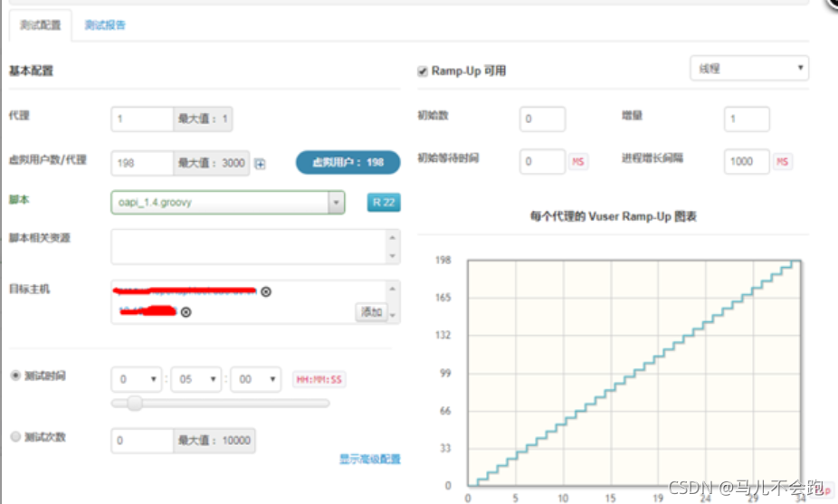Open the 显示高级配置 link
838x504 pixels.
tap(370, 459)
